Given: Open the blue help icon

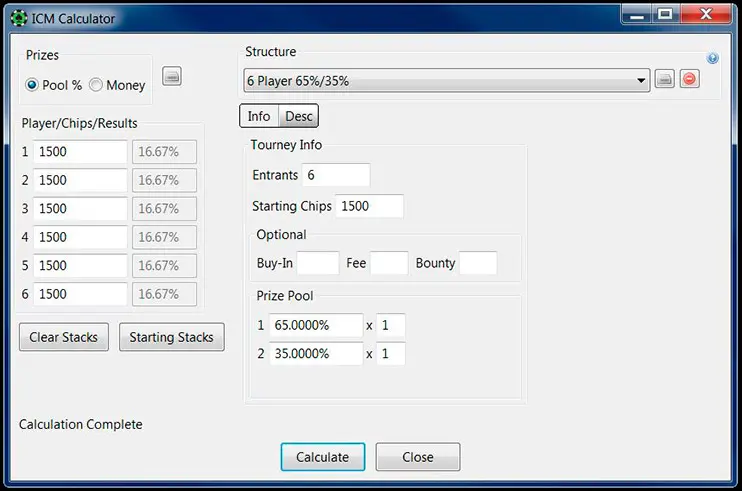Looking at the screenshot, I should (x=712, y=58).
